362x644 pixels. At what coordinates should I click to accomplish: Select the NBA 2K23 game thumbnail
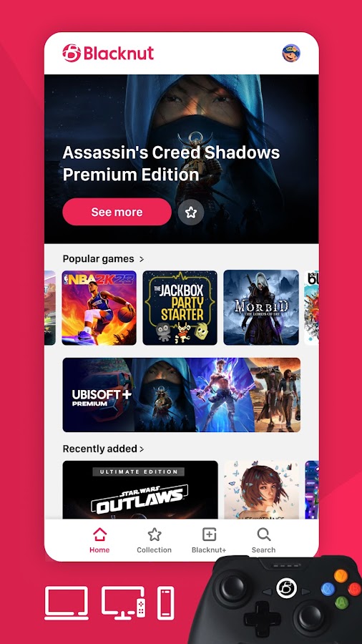coord(99,307)
